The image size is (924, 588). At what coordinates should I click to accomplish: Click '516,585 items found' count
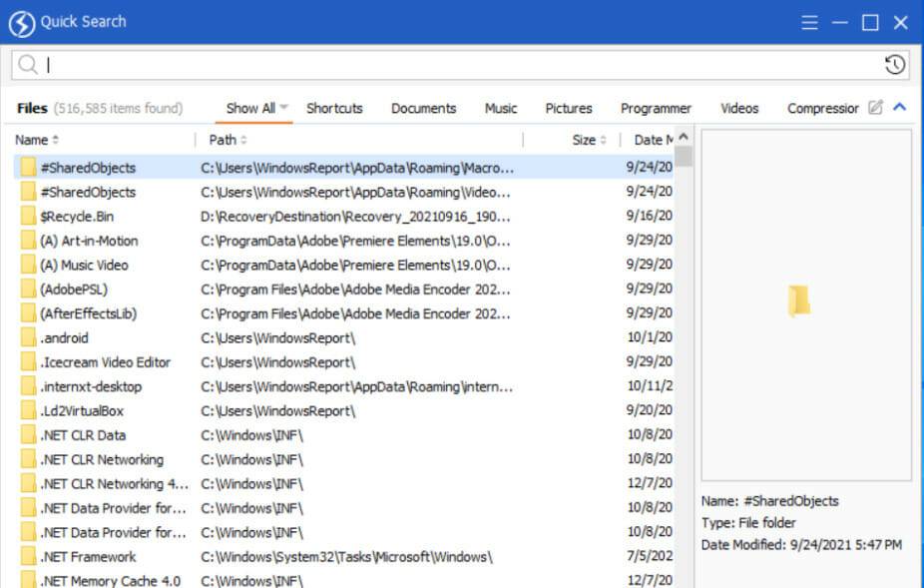(x=118, y=109)
